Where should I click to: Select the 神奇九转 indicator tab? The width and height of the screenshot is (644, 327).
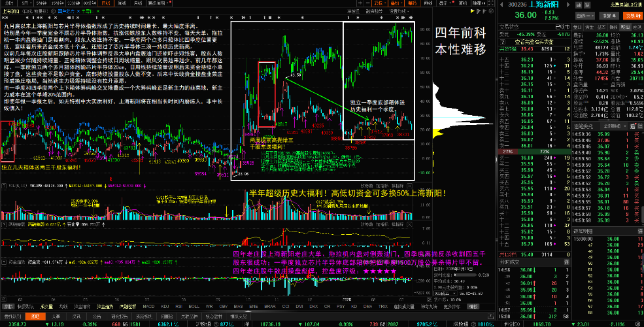point(429,307)
